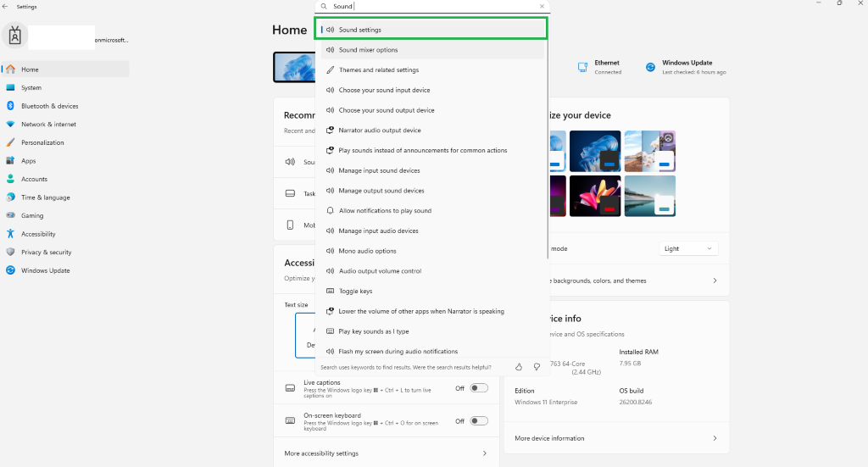Open Time & language in sidebar
The image size is (868, 467).
65,197
